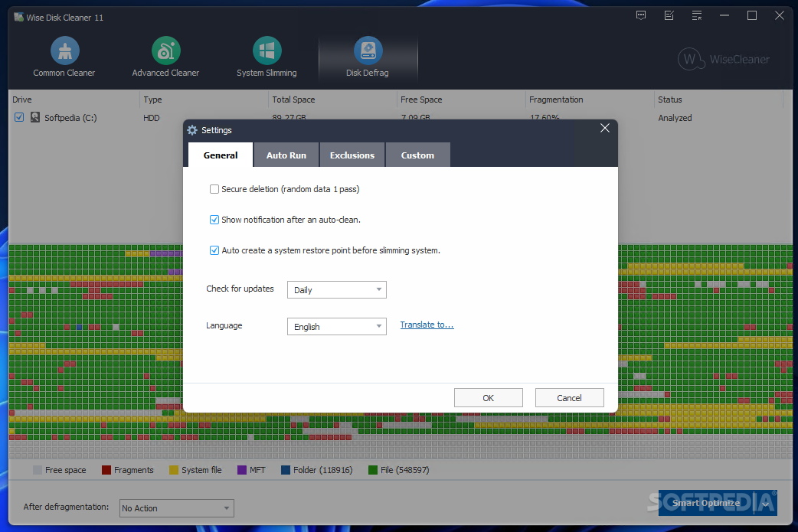Viewport: 798px width, 532px height.
Task: Click the Wise Disk Cleaner 11 app icon
Action: [x=19, y=17]
